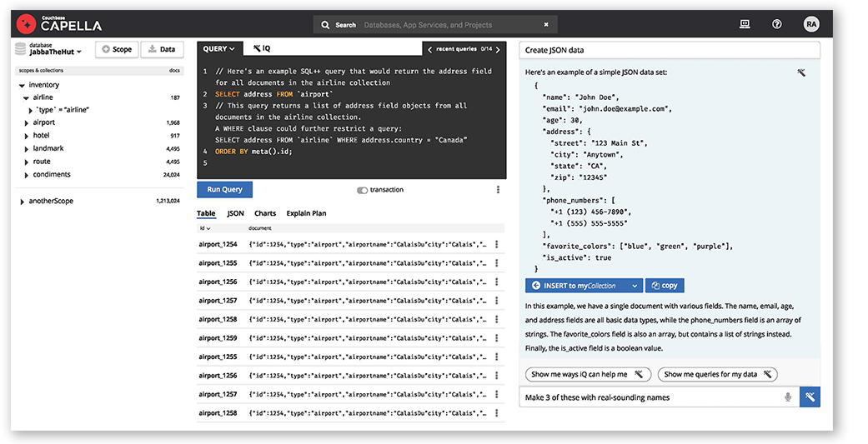Expand the route collection
868x444 pixels.
pyautogui.click(x=26, y=162)
